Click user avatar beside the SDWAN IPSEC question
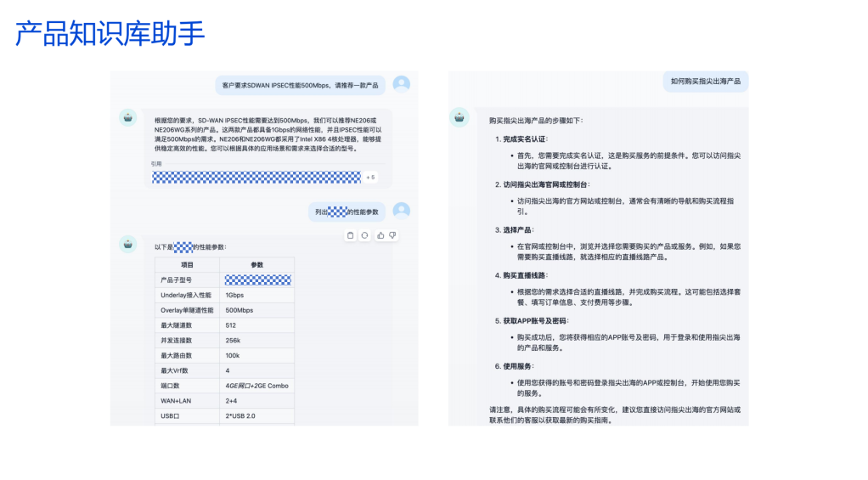The image size is (868, 480). click(x=402, y=83)
